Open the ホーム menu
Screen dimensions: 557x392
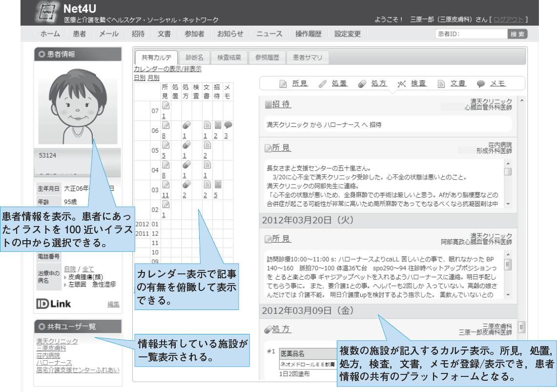pyautogui.click(x=50, y=34)
